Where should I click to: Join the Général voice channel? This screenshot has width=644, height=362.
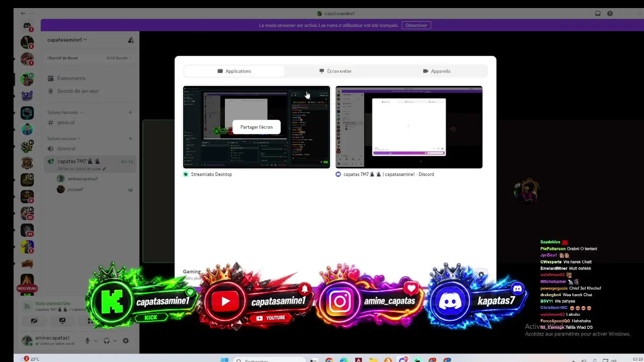coord(90,149)
